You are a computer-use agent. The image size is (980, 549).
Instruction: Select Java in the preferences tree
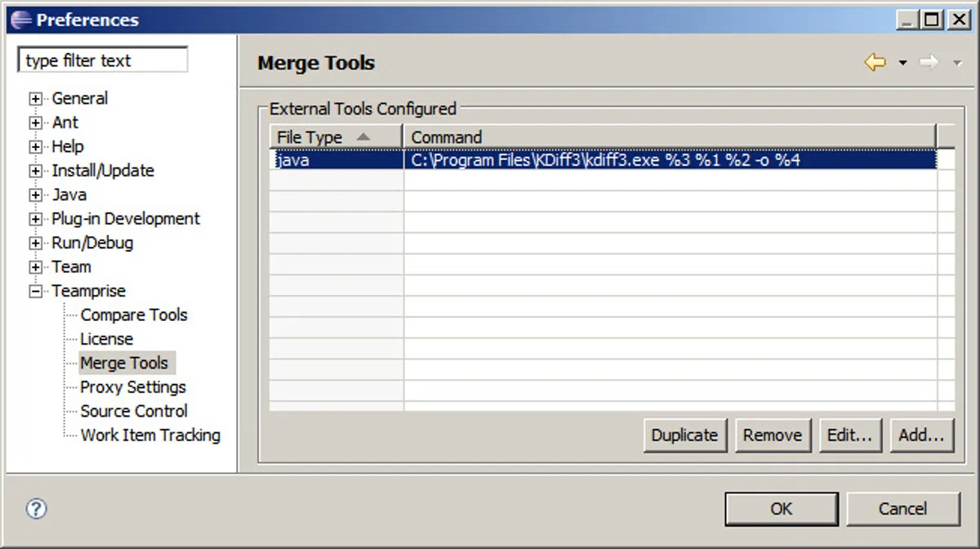point(69,194)
